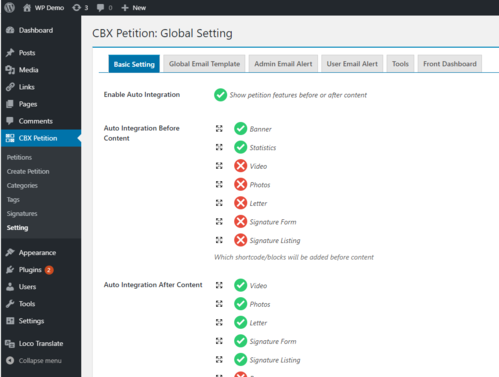Open the New content menu
The image size is (499, 377).
tap(133, 8)
